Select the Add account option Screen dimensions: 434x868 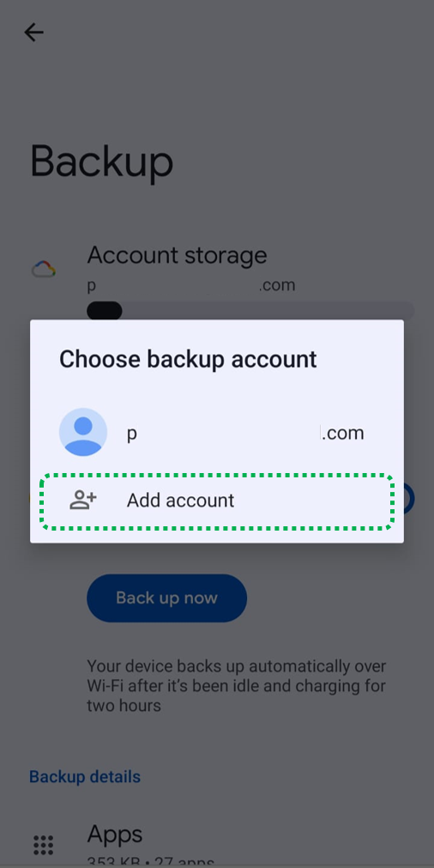pos(217,501)
